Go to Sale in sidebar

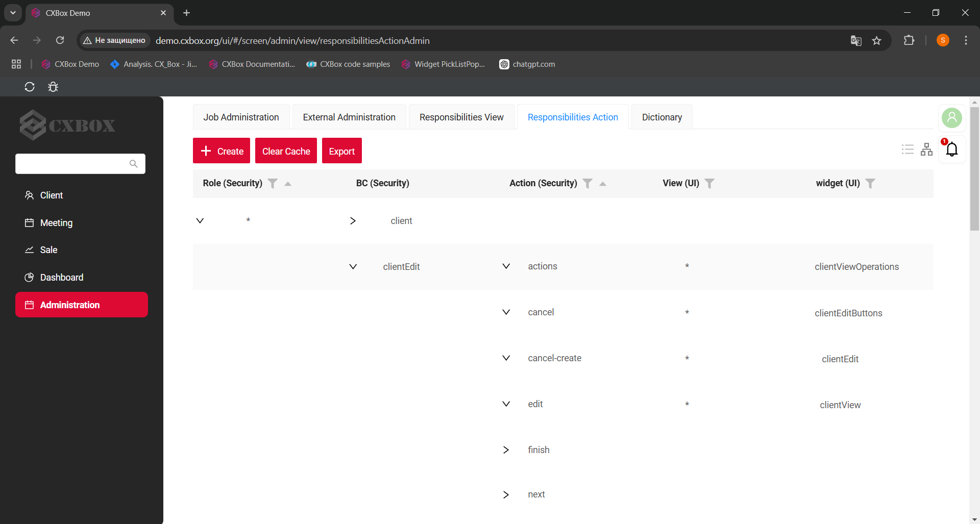[x=82, y=250]
